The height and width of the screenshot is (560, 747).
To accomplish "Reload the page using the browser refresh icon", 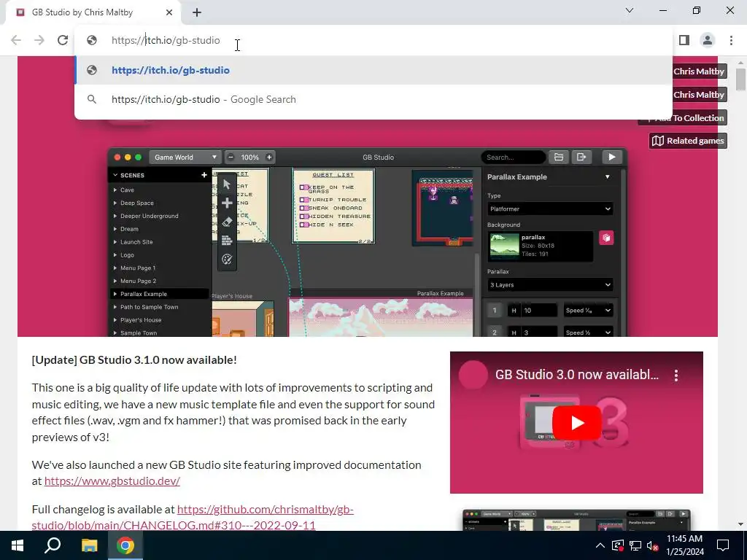I will [x=63, y=40].
